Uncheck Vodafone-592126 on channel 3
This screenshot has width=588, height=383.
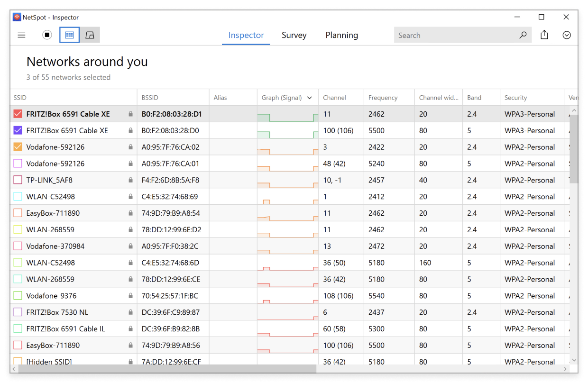18,147
